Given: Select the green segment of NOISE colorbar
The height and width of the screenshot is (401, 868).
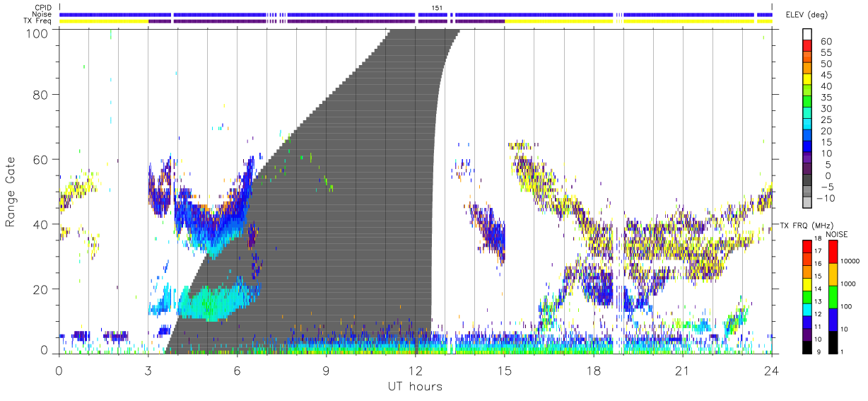Looking at the screenshot, I should 832,296.
